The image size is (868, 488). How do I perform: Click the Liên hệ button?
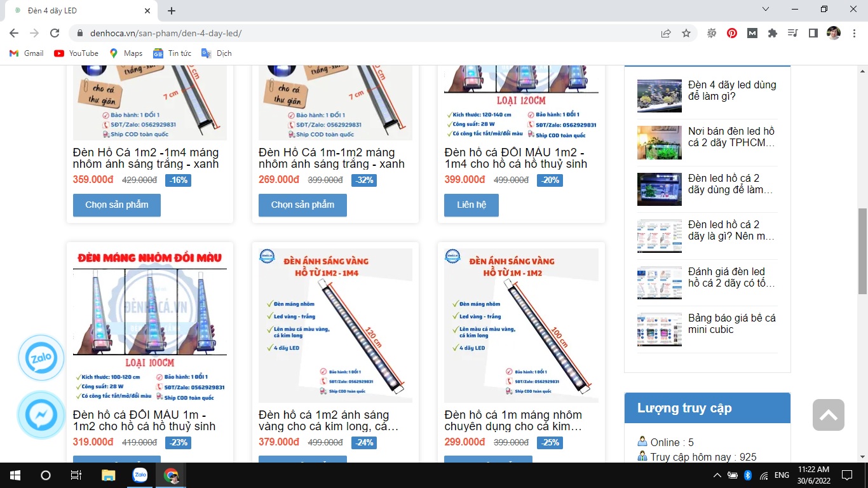[x=471, y=205]
